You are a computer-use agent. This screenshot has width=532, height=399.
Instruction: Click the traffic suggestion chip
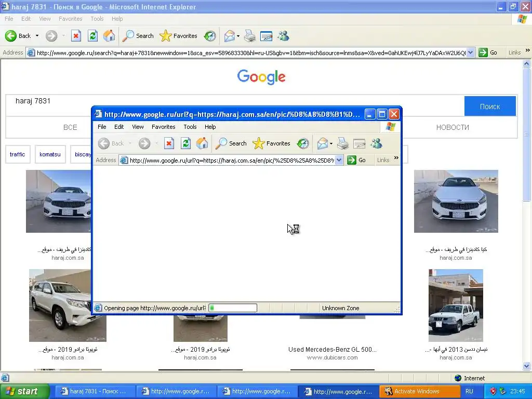(18, 154)
